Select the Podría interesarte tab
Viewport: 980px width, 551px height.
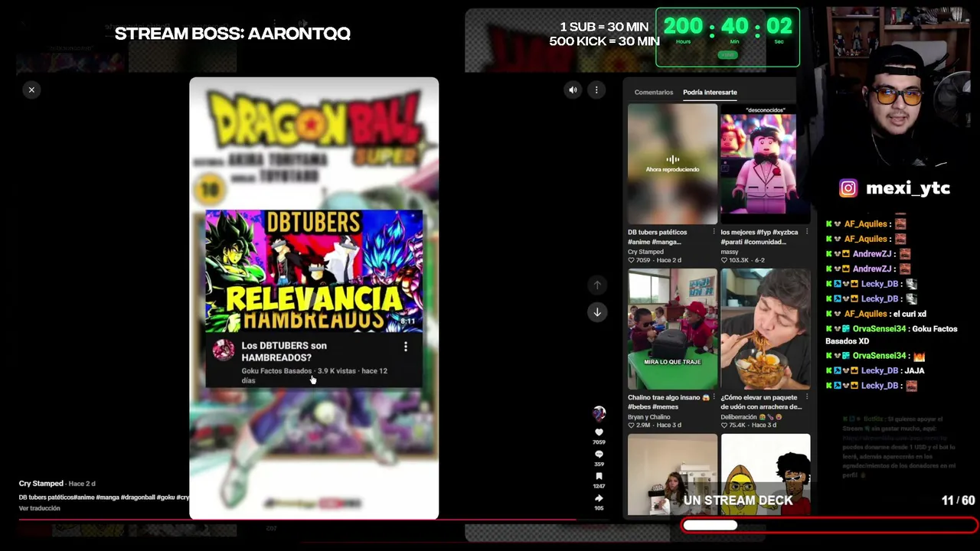click(710, 93)
